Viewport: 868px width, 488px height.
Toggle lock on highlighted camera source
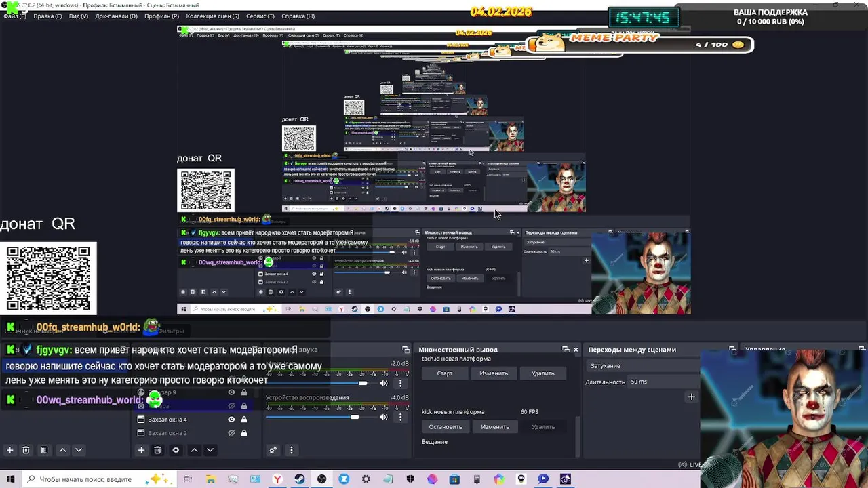pos(244,406)
